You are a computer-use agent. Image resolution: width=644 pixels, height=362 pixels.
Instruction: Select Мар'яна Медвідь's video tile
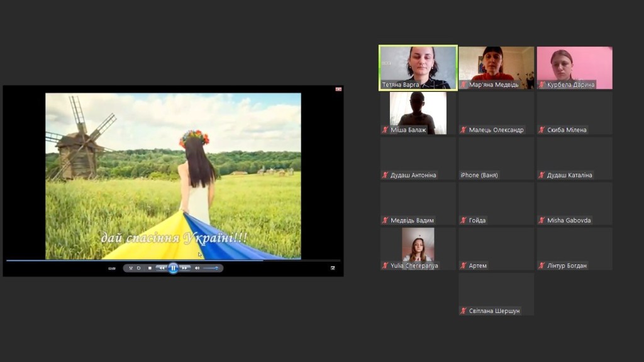[x=496, y=67]
